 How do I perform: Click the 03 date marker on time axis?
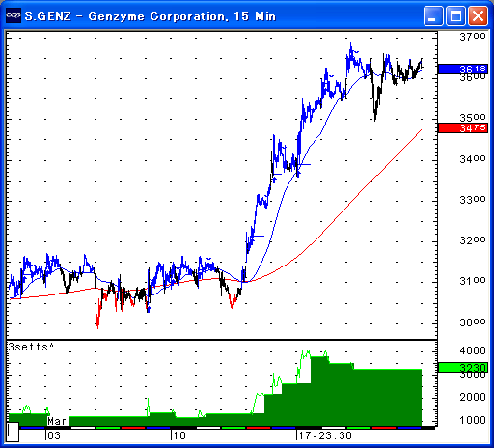tap(54, 435)
